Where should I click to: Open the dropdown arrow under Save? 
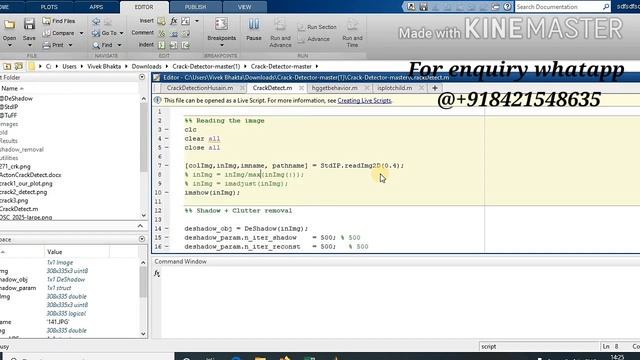(x=29, y=45)
